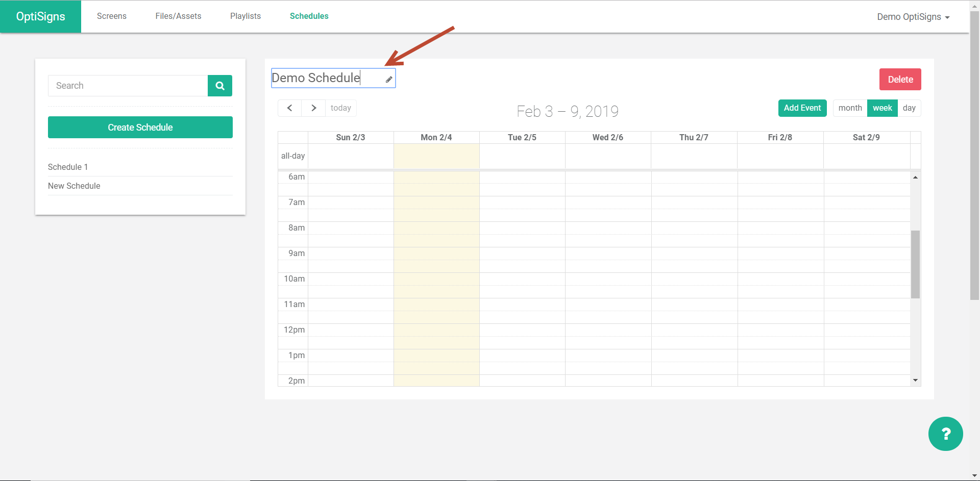The image size is (980, 481).
Task: Click the 2pm time label
Action: click(297, 381)
